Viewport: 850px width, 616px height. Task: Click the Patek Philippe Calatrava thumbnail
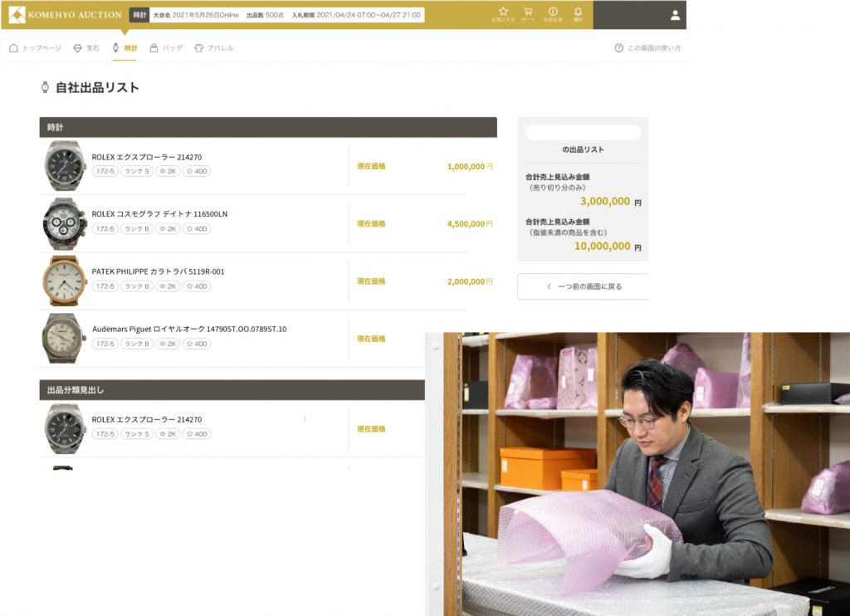tap(65, 281)
